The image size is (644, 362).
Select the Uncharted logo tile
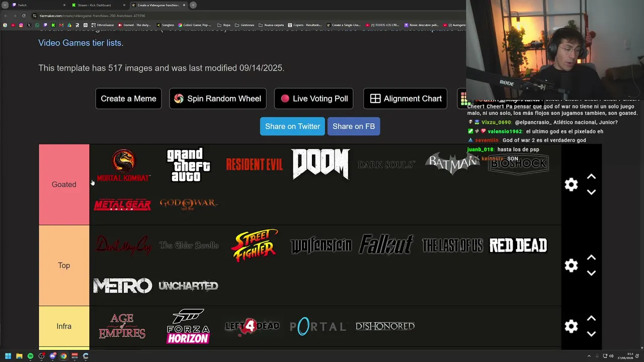click(189, 286)
